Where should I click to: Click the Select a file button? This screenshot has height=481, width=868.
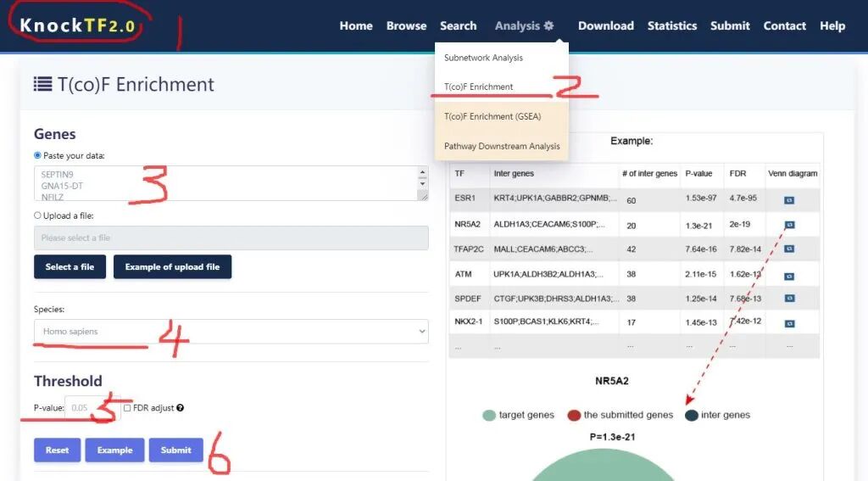click(x=70, y=266)
